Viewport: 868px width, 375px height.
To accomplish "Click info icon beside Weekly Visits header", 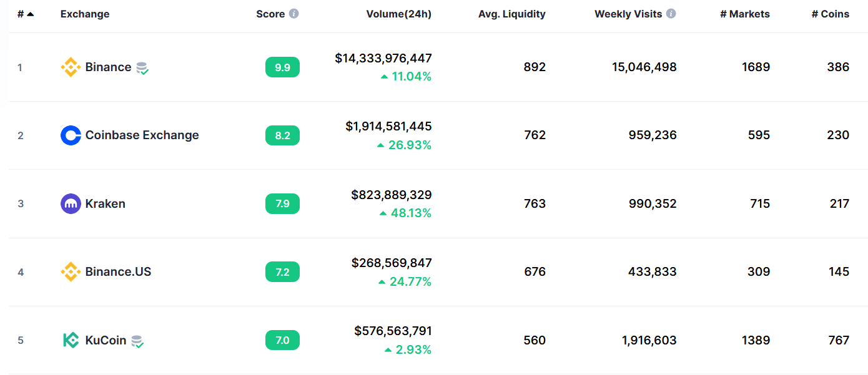I will [671, 14].
